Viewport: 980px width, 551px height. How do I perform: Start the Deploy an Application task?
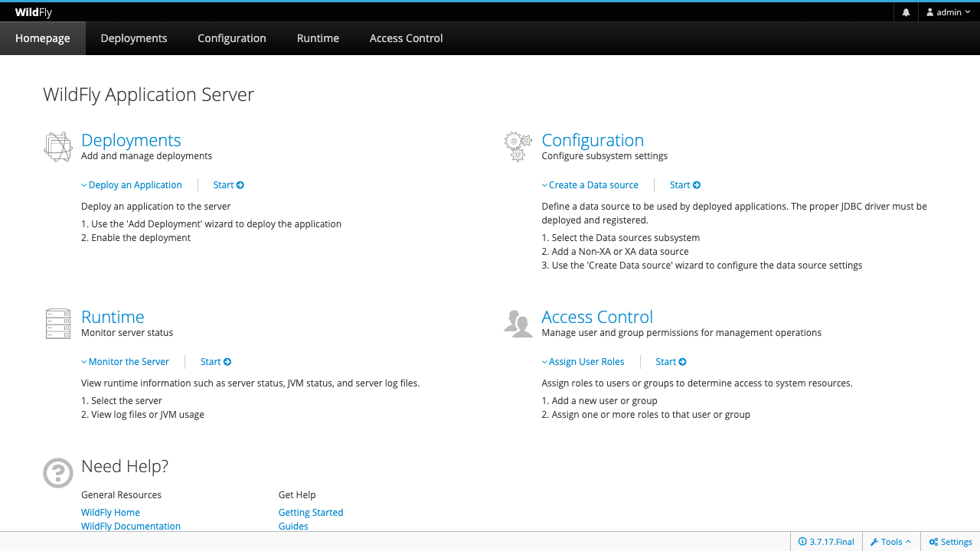tap(229, 185)
